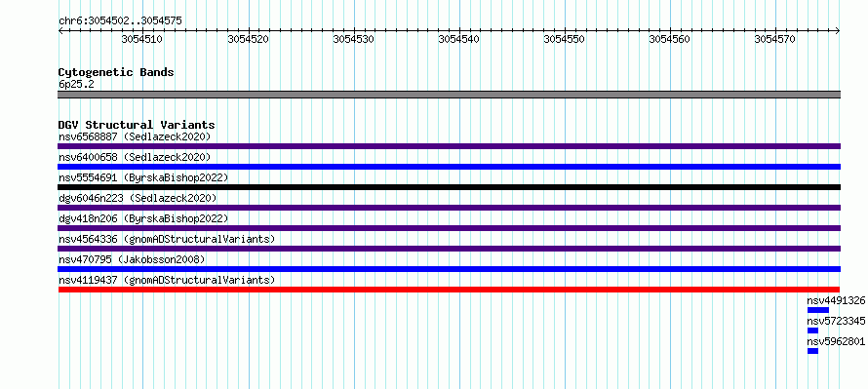
Task: Click the purple bar under nsv6568887
Action: pos(450,146)
